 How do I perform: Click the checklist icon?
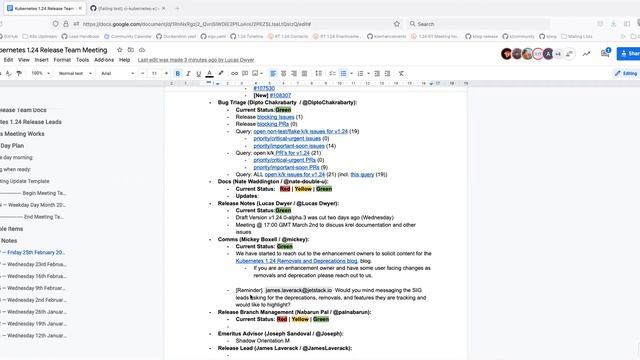[333, 73]
